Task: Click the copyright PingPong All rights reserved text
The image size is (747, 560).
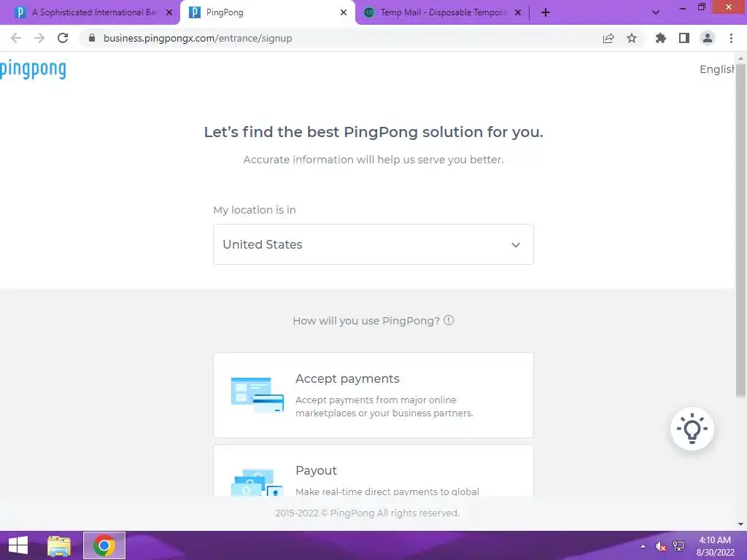Action: pyautogui.click(x=368, y=513)
